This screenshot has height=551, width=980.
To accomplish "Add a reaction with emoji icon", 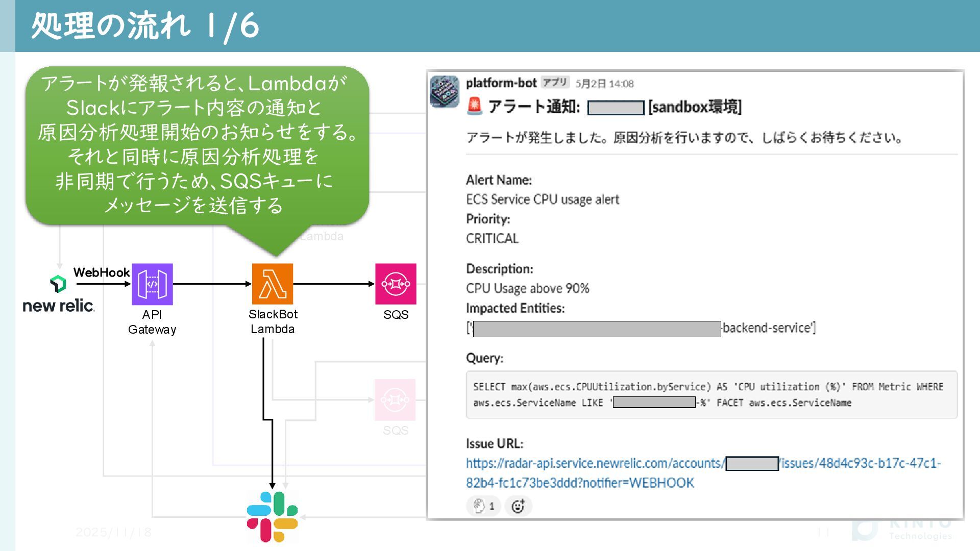I will coord(518,506).
